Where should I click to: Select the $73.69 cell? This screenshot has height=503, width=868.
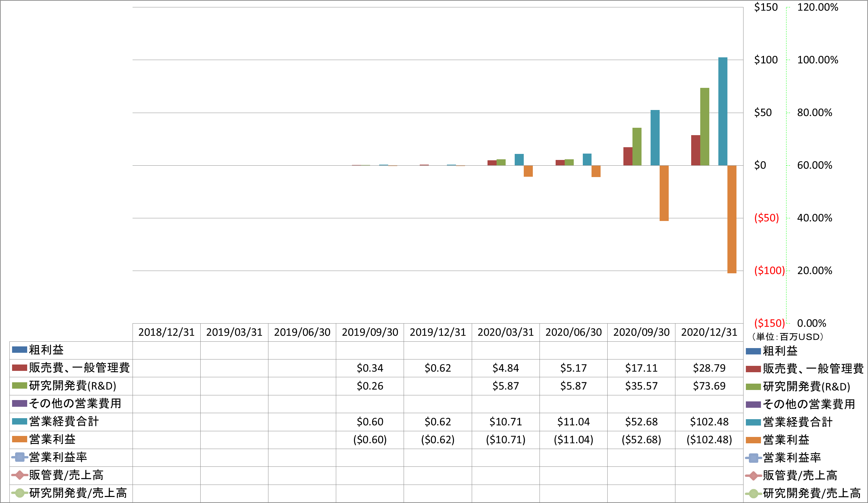709,386
